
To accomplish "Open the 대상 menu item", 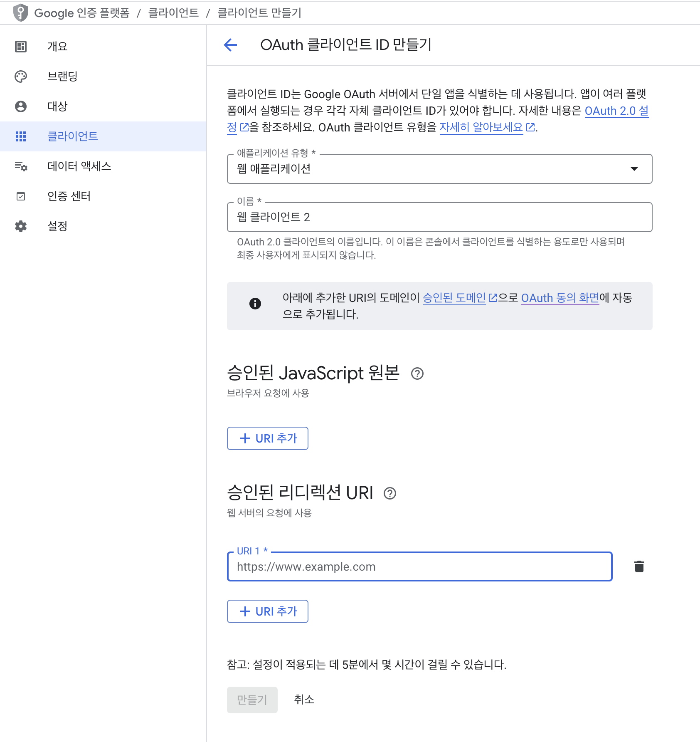I will click(103, 106).
